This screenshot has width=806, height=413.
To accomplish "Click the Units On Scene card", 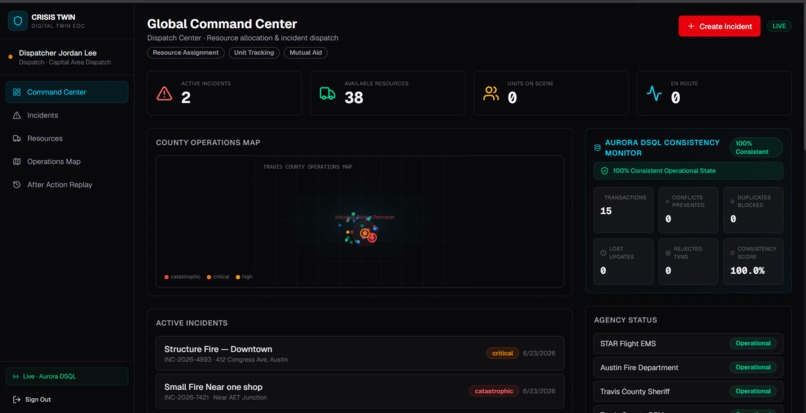I will [551, 93].
